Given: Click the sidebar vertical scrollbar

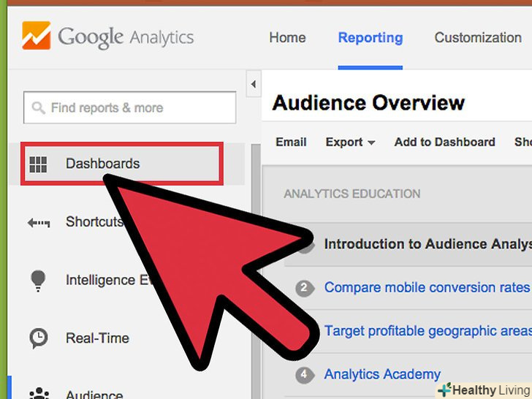Looking at the screenshot, I should [x=256, y=271].
